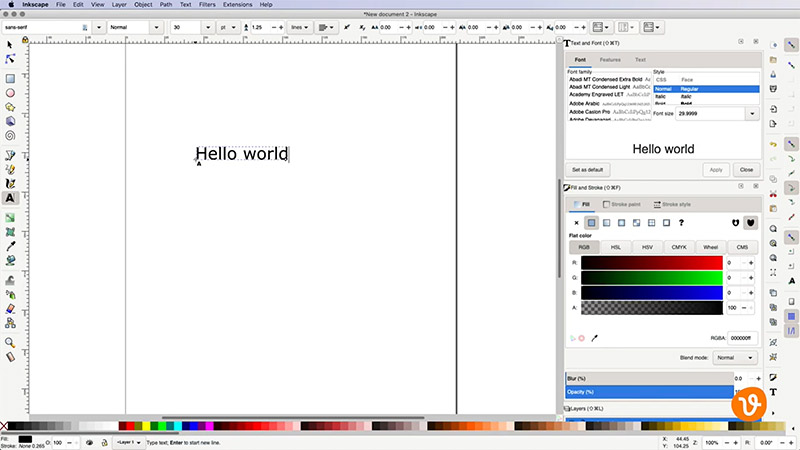Set Unset paint (question mark)
The width and height of the screenshot is (800, 450).
pyautogui.click(x=681, y=222)
